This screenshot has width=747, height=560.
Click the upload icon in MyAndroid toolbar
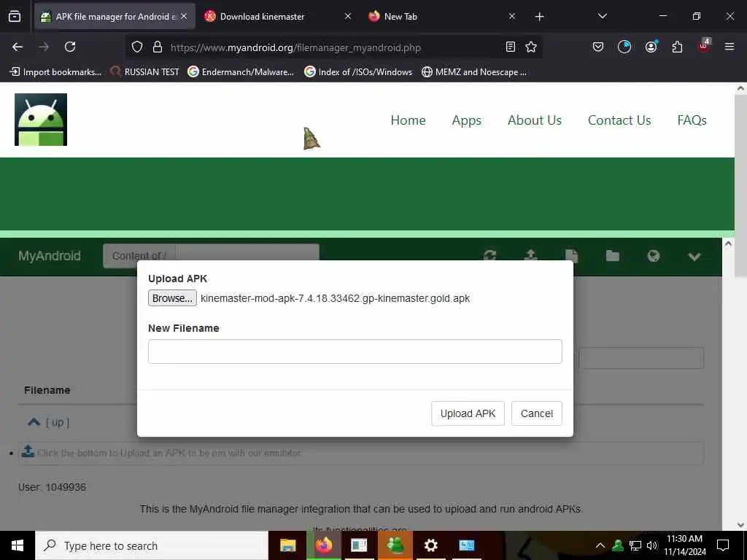coord(531,256)
